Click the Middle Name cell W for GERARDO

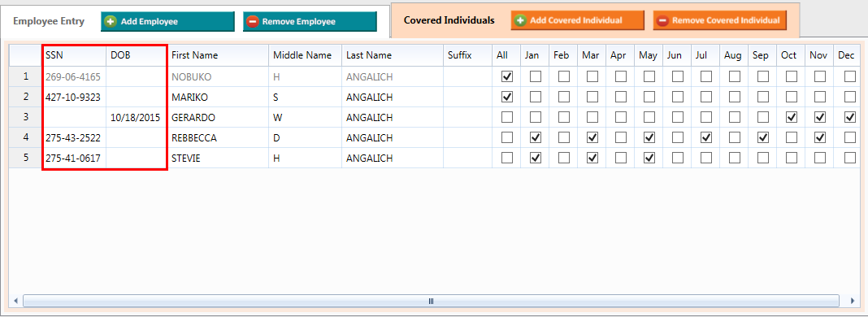306,117
